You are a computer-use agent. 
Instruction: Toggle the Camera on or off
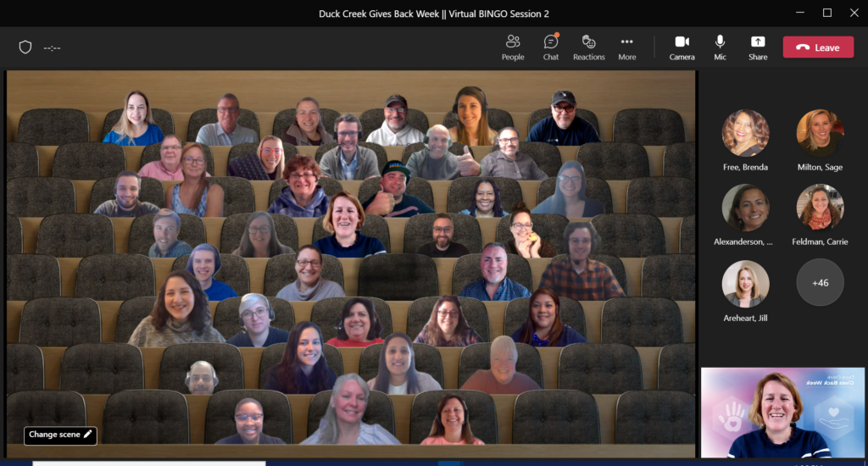point(682,47)
